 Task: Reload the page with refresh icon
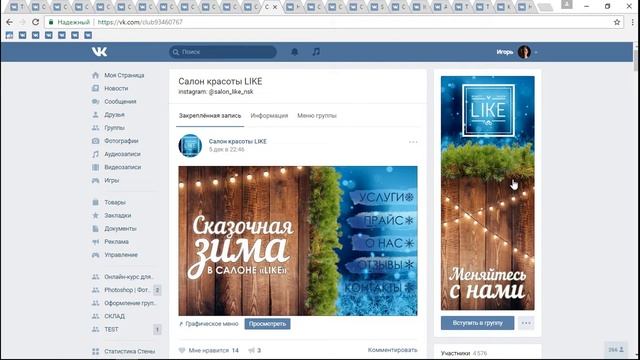(x=36, y=22)
